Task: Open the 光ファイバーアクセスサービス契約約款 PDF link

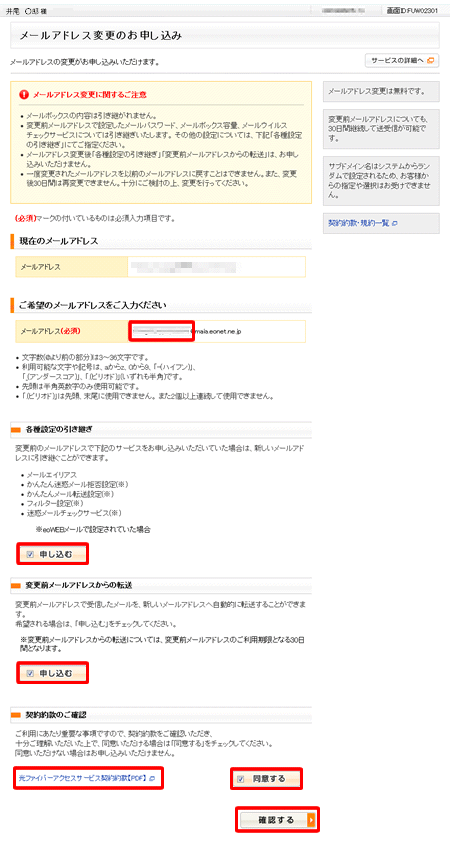Action: [82, 778]
